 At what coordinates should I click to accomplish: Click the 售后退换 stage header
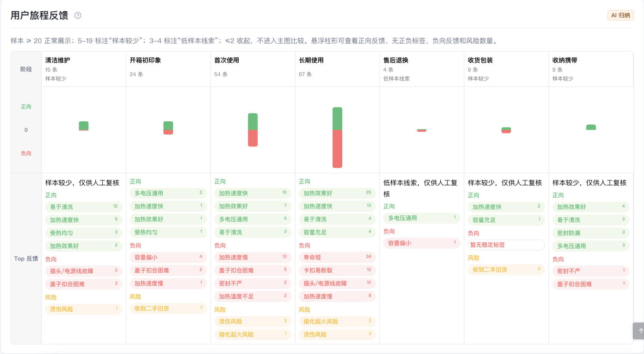pos(396,60)
